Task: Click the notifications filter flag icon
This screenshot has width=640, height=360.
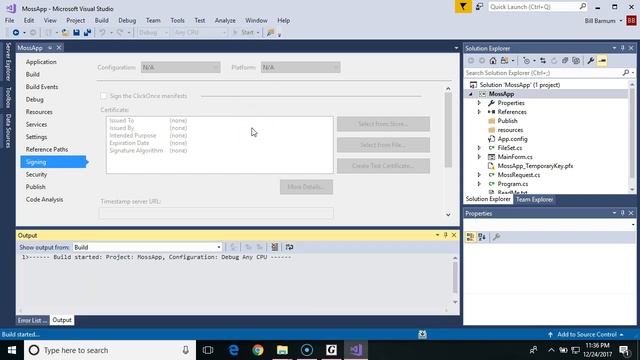Action: (x=463, y=7)
